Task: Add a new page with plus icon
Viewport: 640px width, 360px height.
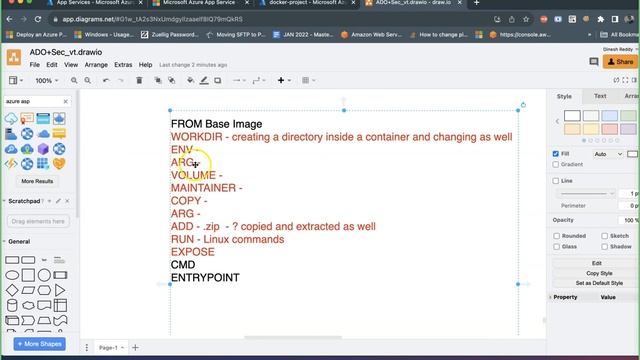Action: tap(135, 347)
